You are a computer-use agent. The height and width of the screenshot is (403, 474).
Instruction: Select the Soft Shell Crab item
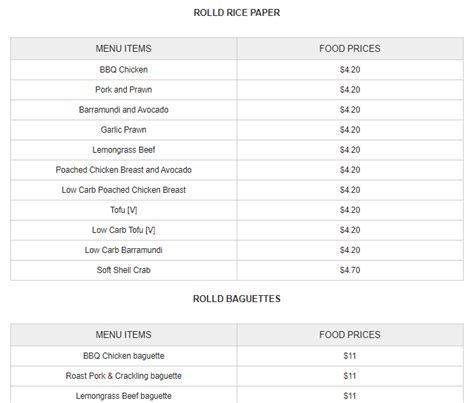point(124,270)
